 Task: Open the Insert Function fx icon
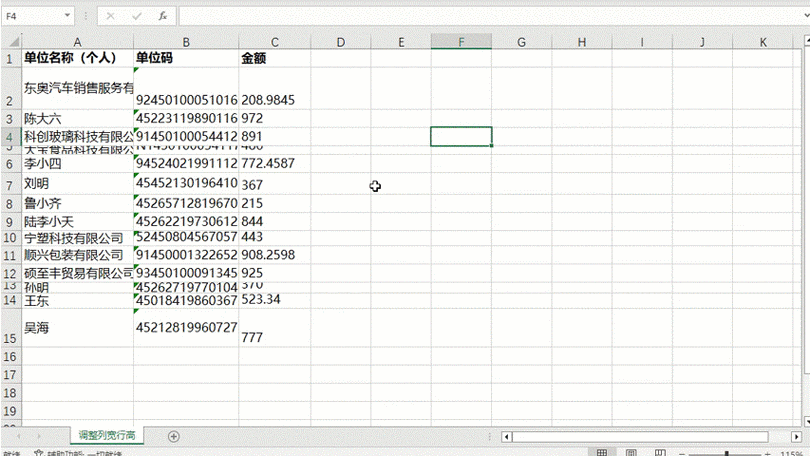tap(163, 16)
